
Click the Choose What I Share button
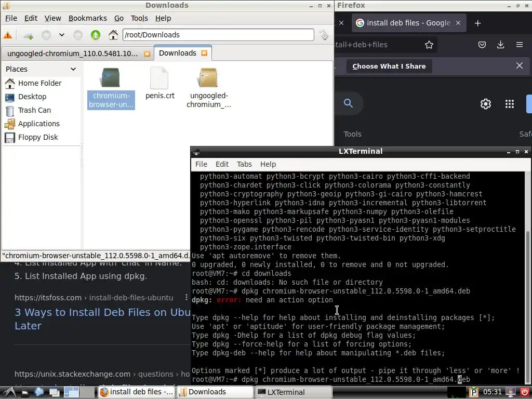coord(389,66)
